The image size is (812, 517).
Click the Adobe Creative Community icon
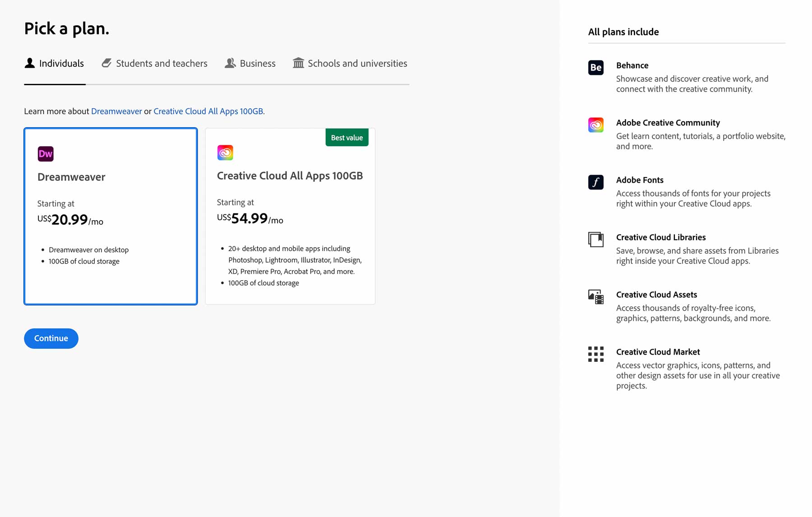pos(595,125)
